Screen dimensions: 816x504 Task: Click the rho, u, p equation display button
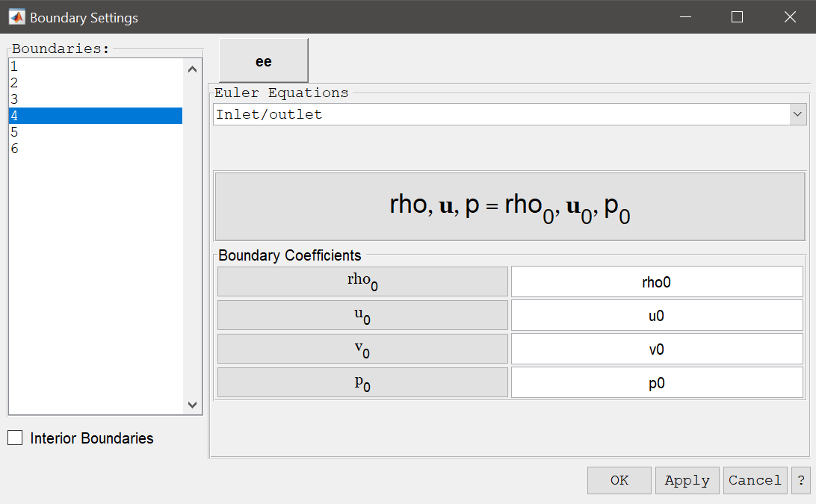point(510,207)
